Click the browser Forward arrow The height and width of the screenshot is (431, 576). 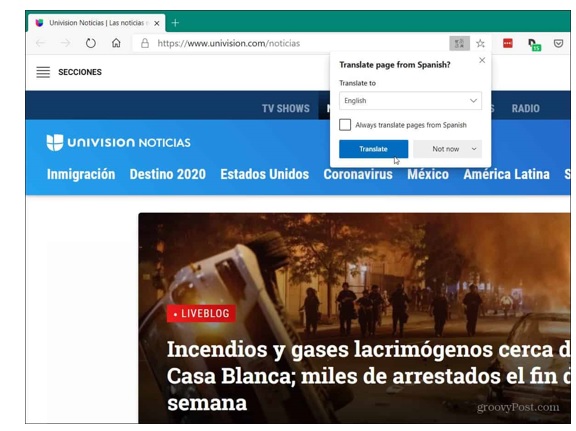click(x=65, y=43)
